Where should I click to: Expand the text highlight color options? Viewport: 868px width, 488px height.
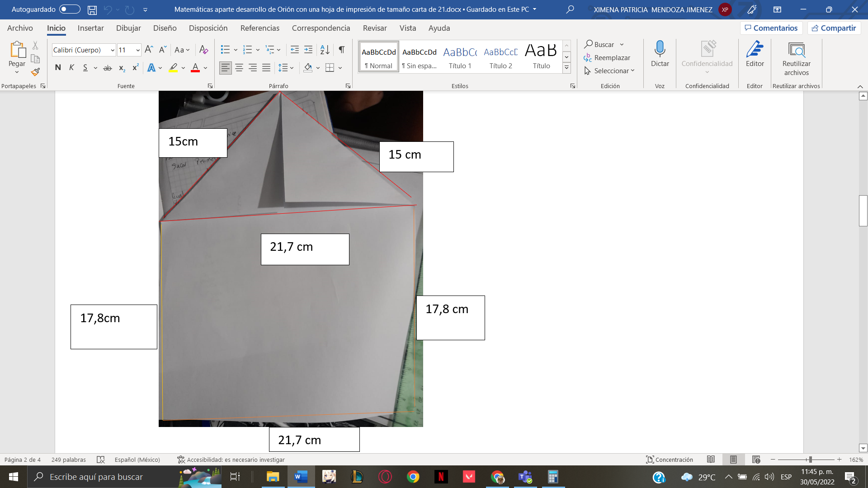pyautogui.click(x=182, y=67)
